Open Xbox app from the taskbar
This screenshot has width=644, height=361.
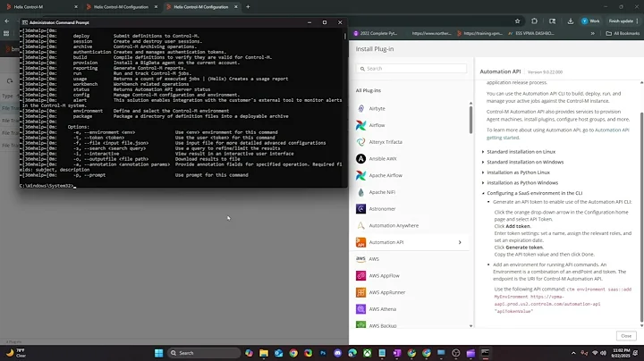point(368,353)
